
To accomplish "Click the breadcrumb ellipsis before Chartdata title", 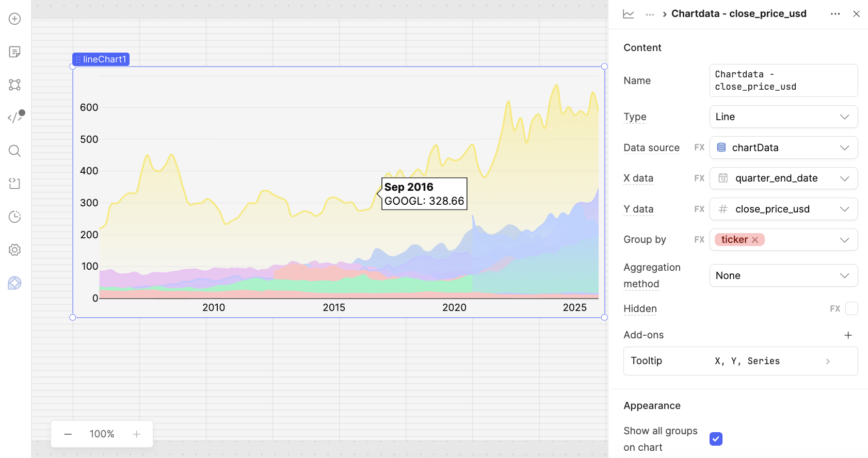I will 650,14.
